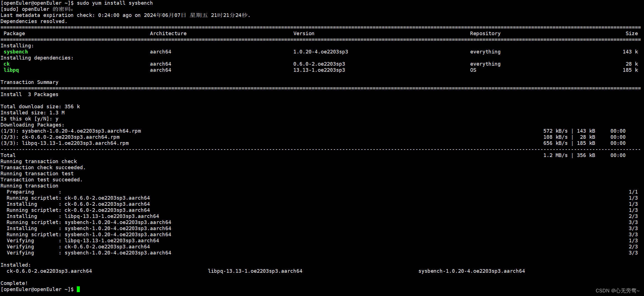Viewport: 644px width, 296px height.
Task: Click the green 'libpq' dependency name
Action: [11, 70]
